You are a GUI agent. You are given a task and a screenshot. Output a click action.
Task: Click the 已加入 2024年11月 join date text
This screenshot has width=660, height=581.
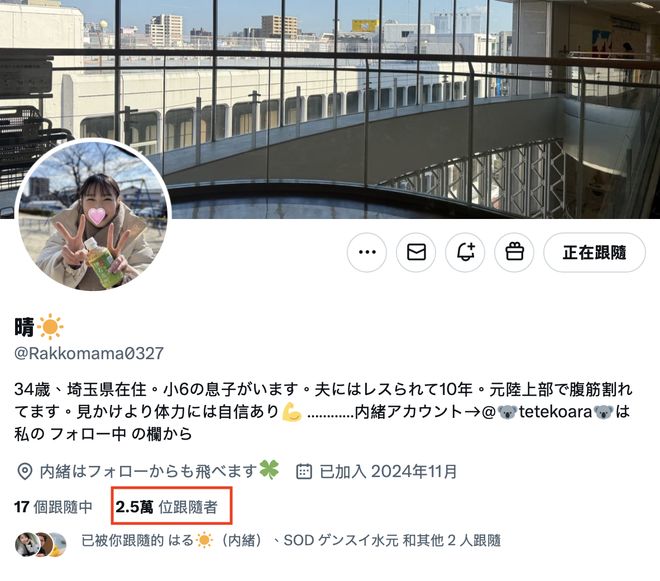pyautogui.click(x=389, y=471)
